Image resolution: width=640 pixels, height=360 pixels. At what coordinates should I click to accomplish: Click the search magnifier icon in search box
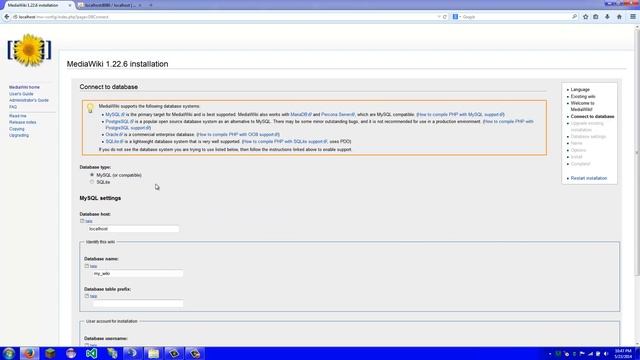[574, 17]
